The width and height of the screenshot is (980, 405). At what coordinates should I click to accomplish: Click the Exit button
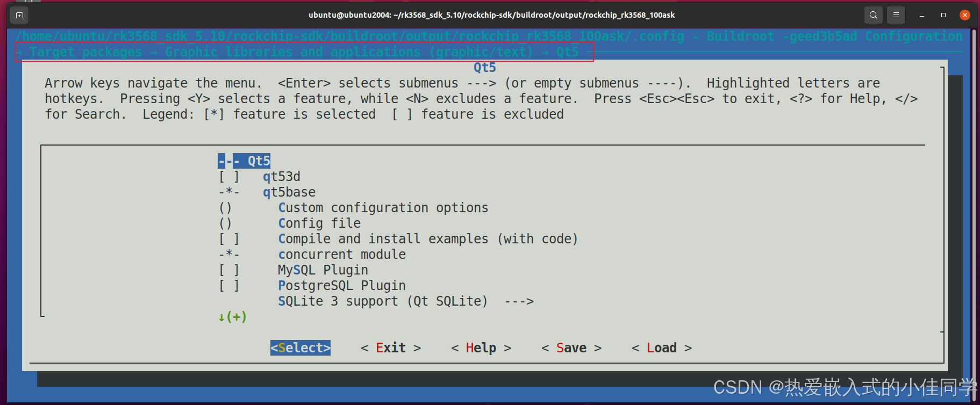tap(391, 348)
